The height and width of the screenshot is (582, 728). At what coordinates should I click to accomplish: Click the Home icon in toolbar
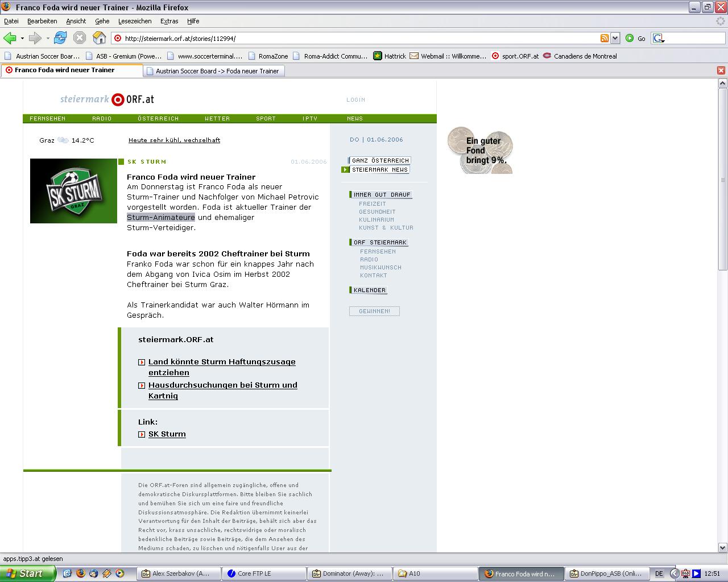coord(100,38)
